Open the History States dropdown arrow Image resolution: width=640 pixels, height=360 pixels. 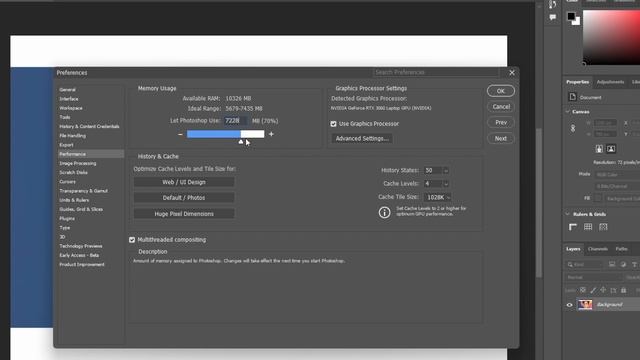tap(446, 171)
